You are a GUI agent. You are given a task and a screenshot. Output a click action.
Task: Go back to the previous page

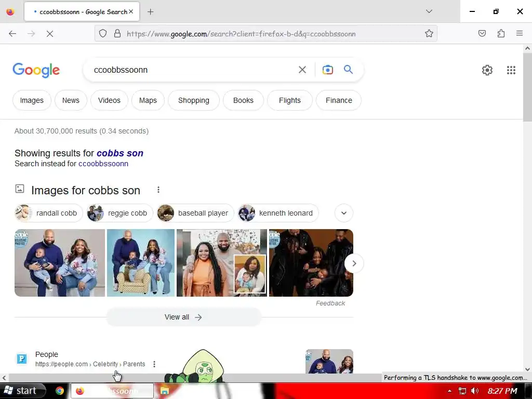pos(12,34)
